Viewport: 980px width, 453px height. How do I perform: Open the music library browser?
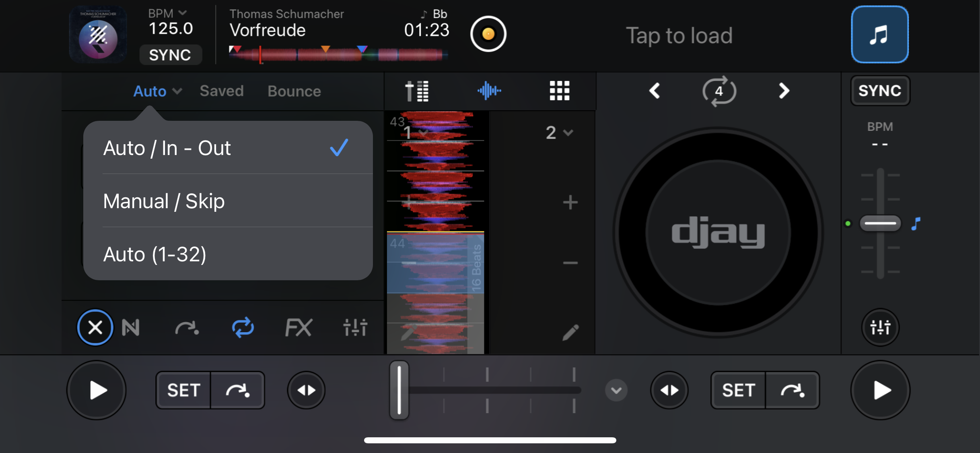(879, 35)
